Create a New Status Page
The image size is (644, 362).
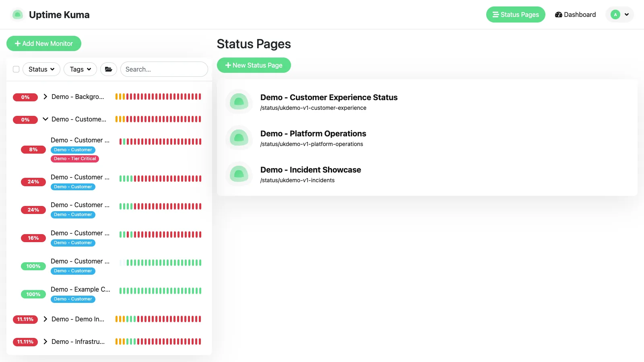[254, 65]
